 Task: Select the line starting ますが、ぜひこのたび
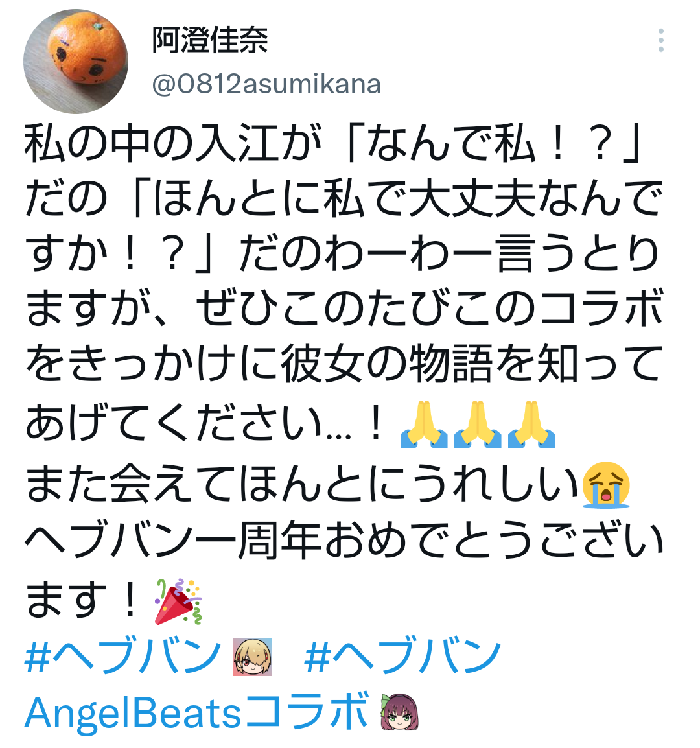(344, 308)
